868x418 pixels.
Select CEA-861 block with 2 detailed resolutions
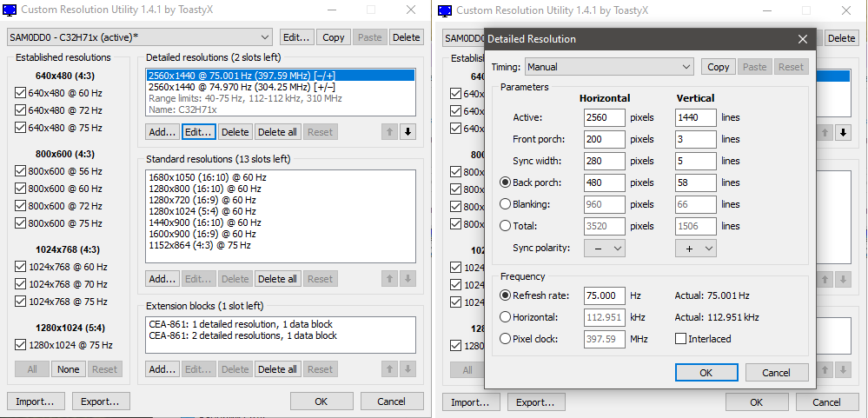click(281, 335)
